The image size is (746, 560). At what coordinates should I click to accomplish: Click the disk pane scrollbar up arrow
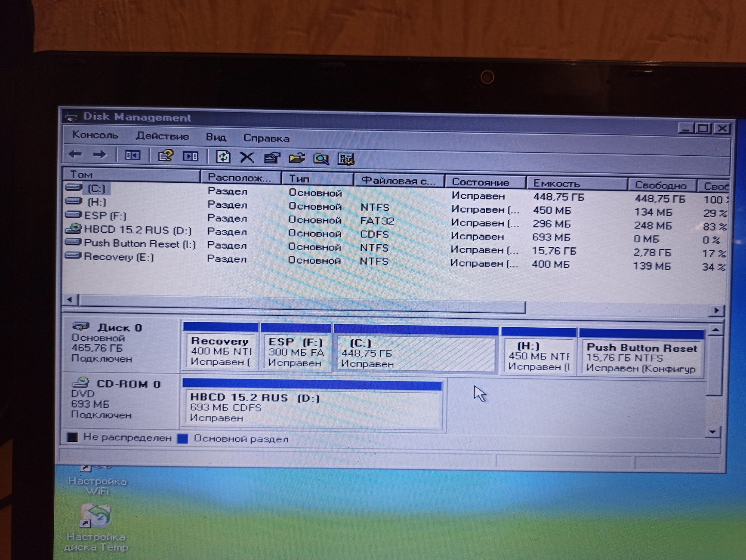[x=715, y=330]
